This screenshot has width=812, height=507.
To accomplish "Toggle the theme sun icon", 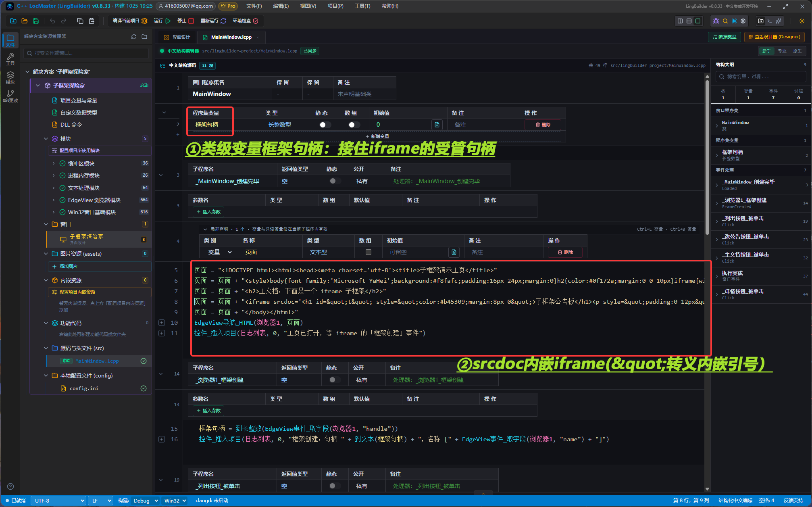I will 802,21.
